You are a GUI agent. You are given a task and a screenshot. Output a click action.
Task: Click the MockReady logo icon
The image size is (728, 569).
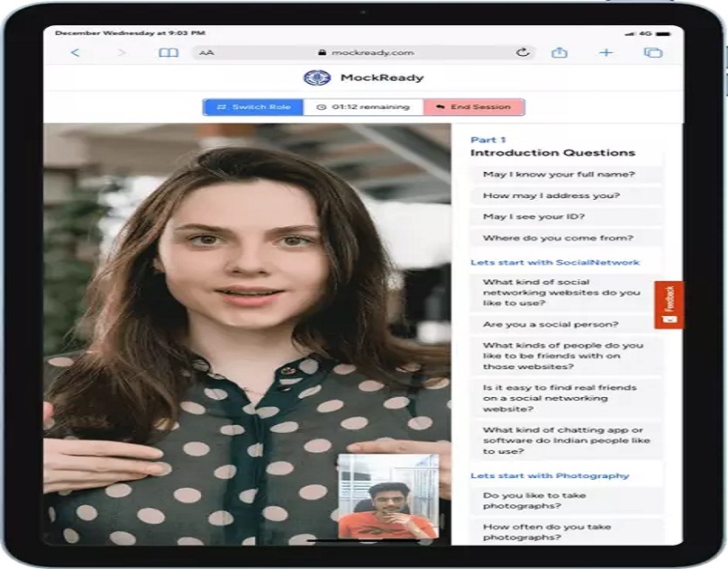[316, 78]
